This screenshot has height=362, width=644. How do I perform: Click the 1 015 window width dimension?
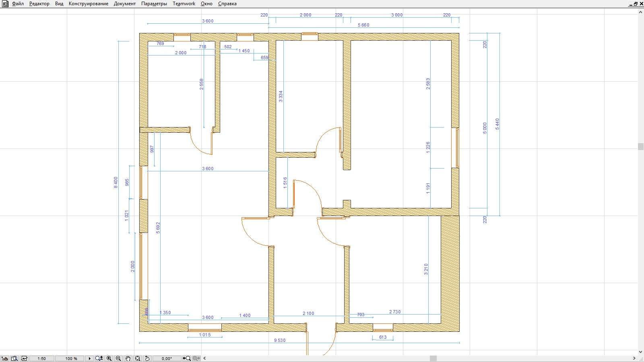pyautogui.click(x=205, y=335)
